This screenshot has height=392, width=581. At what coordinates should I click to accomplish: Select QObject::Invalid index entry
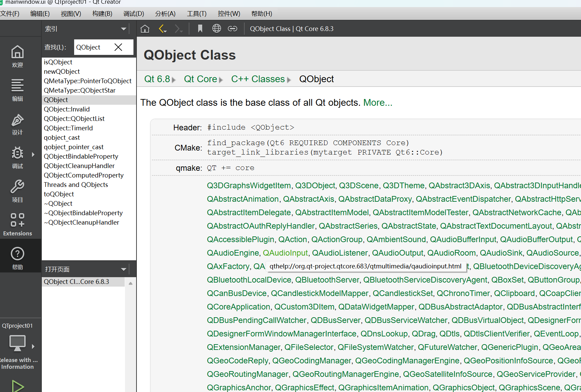(89, 109)
